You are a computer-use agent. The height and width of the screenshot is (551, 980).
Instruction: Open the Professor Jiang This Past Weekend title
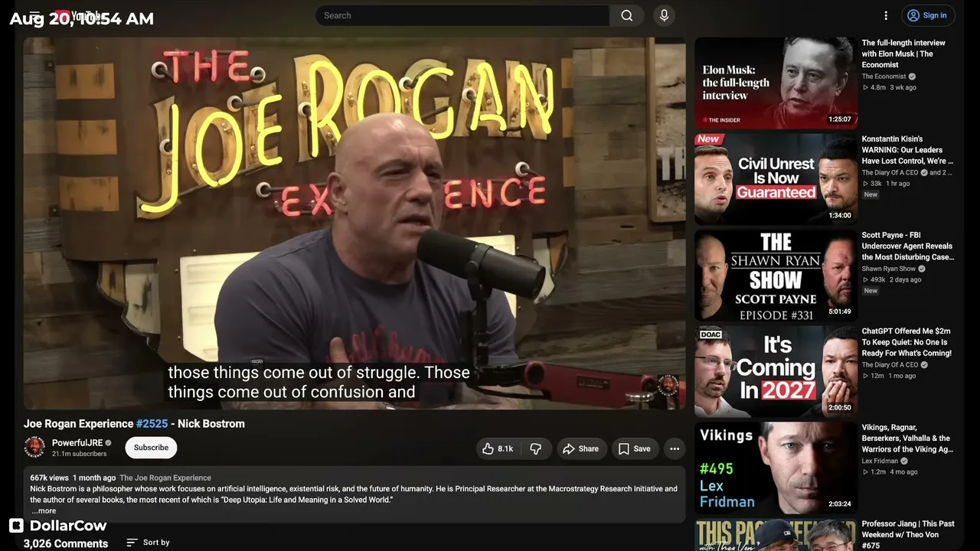point(908,534)
